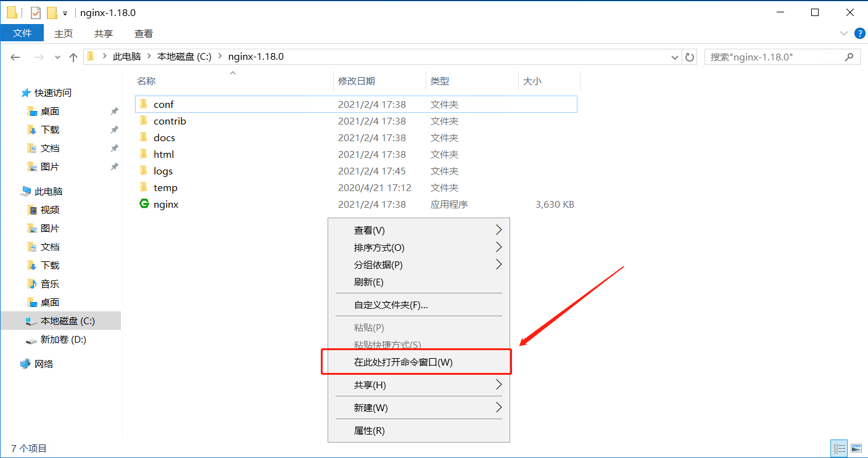Select the contrib folder icon
This screenshot has height=458, width=868.
click(143, 121)
